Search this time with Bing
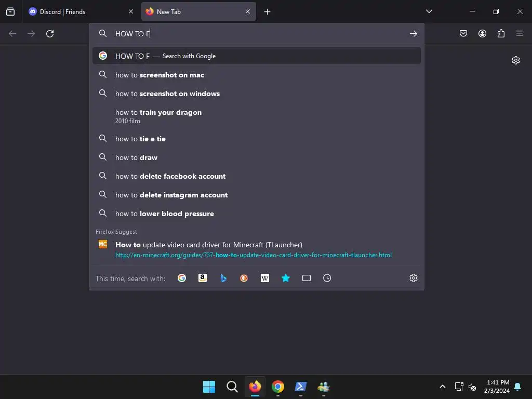 (x=223, y=278)
